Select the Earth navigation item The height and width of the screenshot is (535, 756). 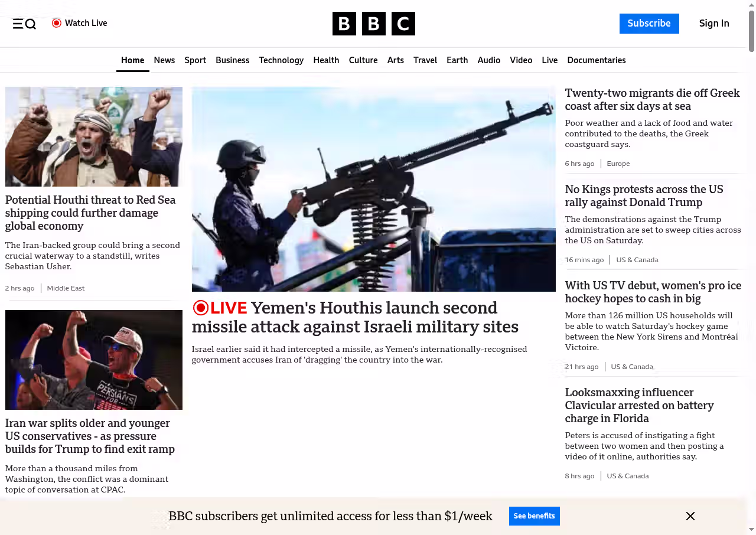click(457, 60)
